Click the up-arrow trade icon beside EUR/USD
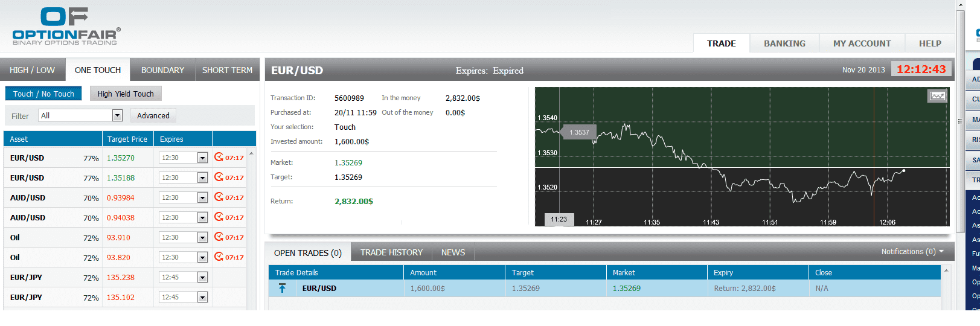Viewport: 980px width, 326px height. pyautogui.click(x=282, y=289)
